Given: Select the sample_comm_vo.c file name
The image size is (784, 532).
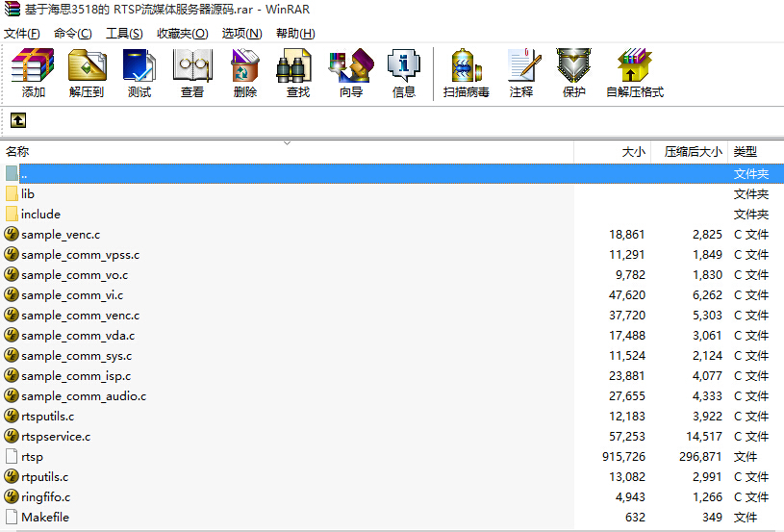Looking at the screenshot, I should (74, 275).
